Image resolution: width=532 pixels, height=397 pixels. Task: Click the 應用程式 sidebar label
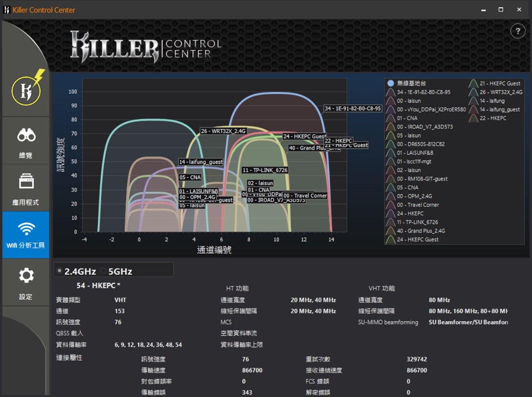(26, 202)
